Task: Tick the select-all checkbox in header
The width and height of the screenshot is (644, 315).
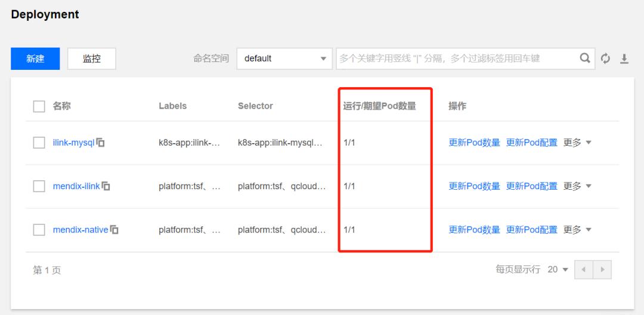Action: (39, 106)
